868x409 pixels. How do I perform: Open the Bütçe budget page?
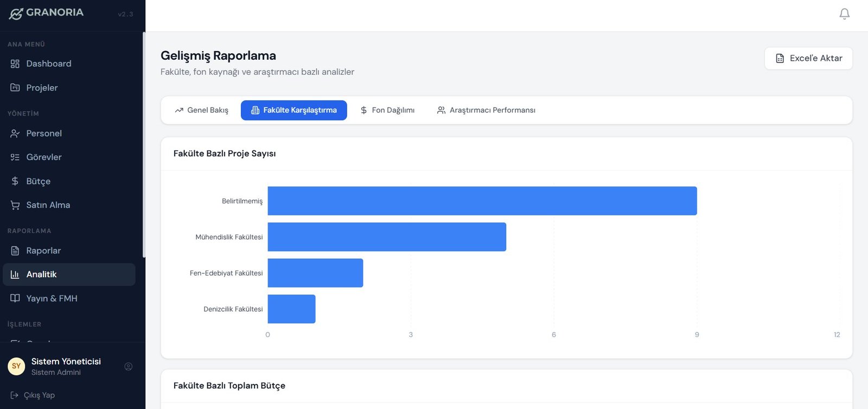[x=38, y=181]
